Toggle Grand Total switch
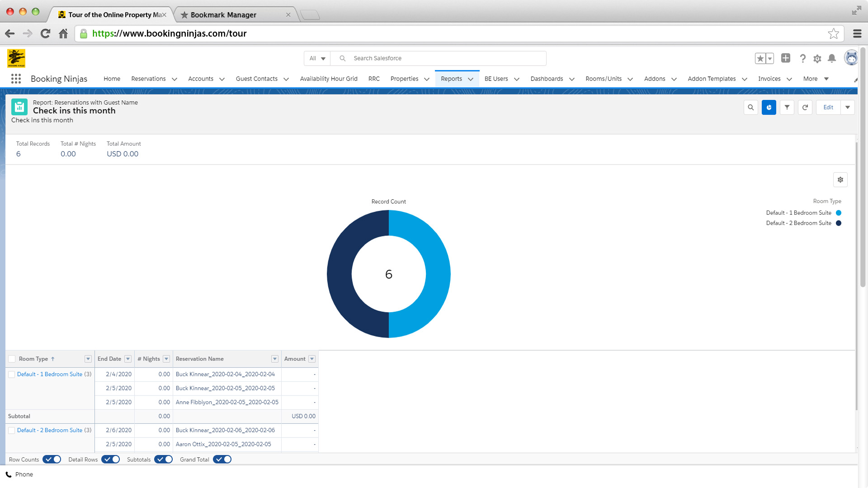 [222, 460]
